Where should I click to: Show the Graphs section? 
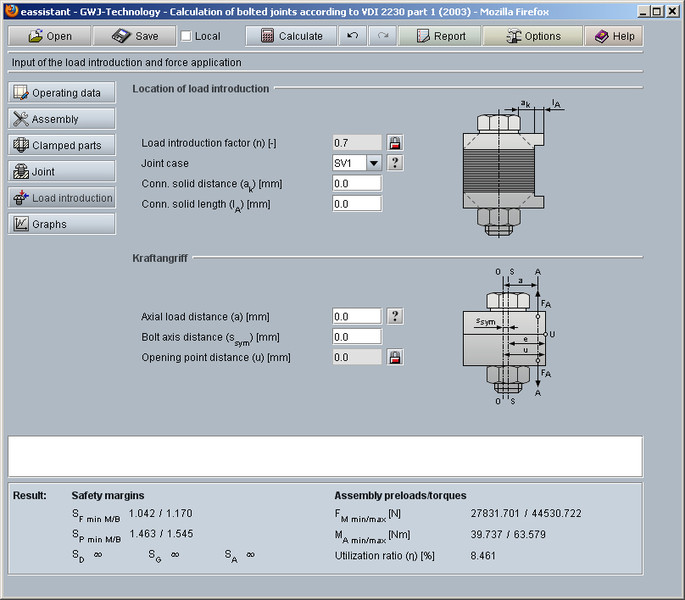pos(62,224)
